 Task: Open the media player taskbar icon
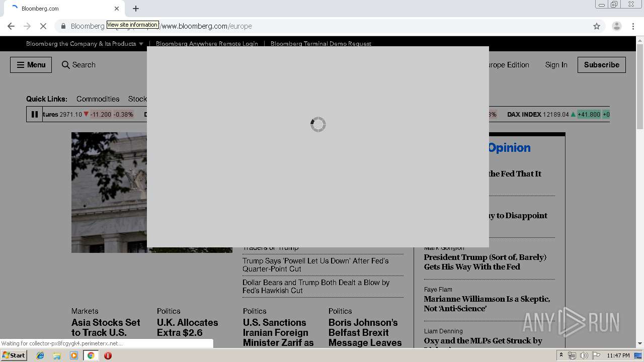(74, 355)
